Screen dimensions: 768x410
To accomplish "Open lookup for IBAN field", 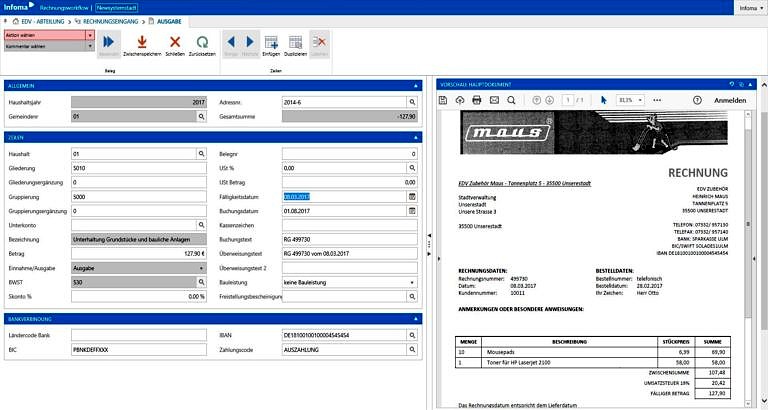I will tap(412, 336).
